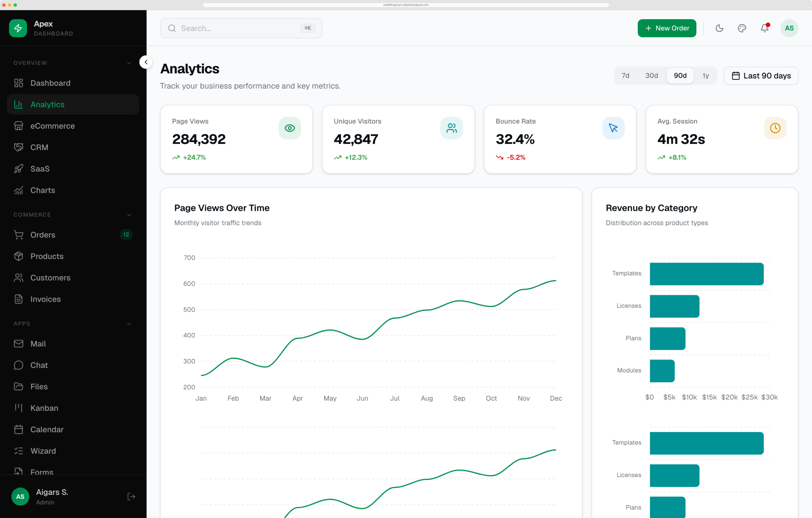Click the logout icon beside Aigars S.
The width and height of the screenshot is (812, 518).
click(131, 496)
